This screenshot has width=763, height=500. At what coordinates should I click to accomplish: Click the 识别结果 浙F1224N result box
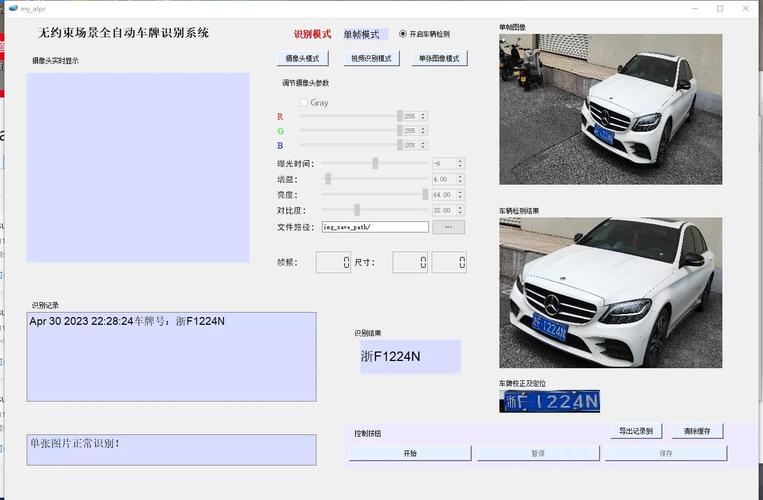(410, 357)
